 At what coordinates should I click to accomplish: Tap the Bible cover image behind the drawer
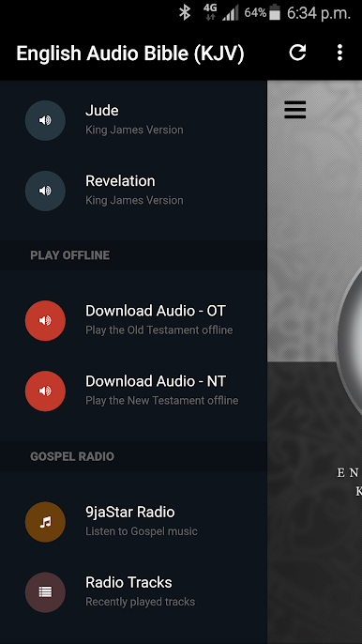click(315, 361)
